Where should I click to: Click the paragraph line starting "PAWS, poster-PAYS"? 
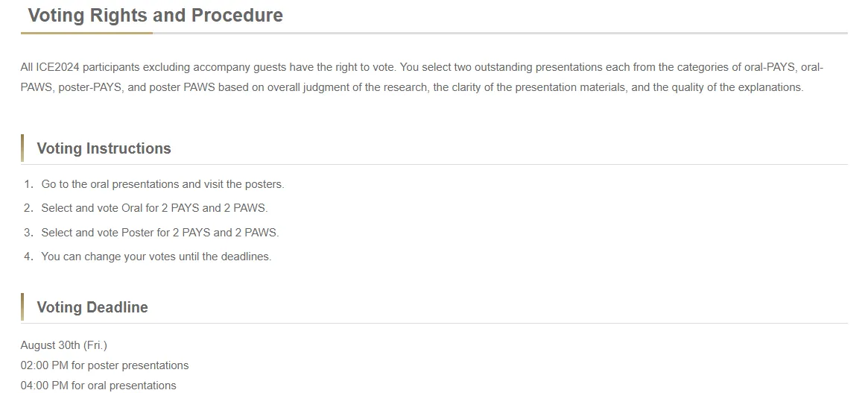(412, 87)
